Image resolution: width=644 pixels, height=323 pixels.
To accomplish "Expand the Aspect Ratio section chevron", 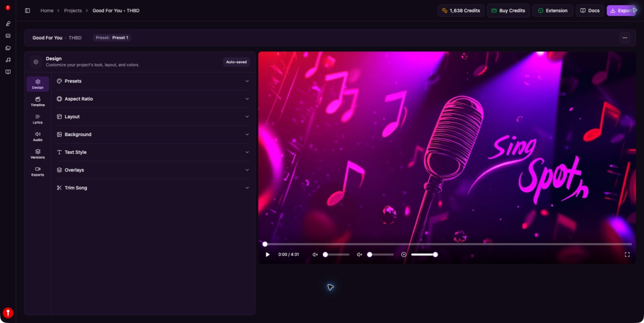I will [x=247, y=99].
